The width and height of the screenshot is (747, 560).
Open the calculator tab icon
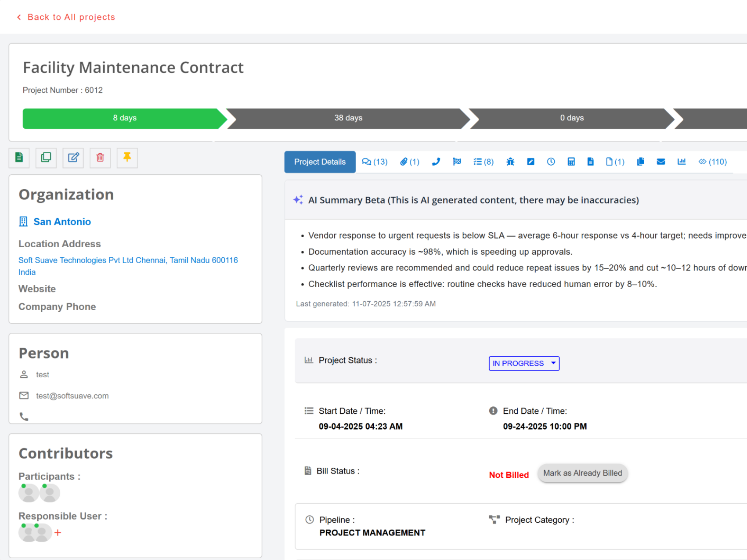click(x=571, y=162)
